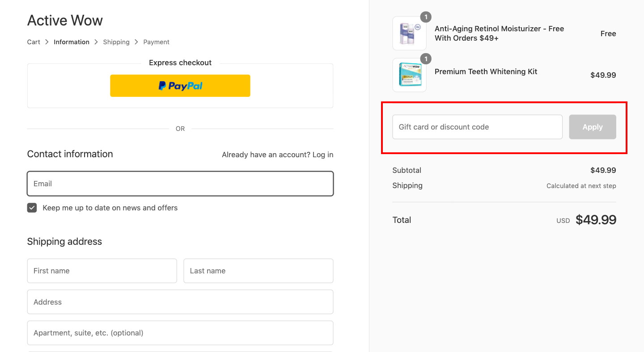Viewport: 644px width, 352px height.
Task: Click the First name field
Action: point(102,271)
